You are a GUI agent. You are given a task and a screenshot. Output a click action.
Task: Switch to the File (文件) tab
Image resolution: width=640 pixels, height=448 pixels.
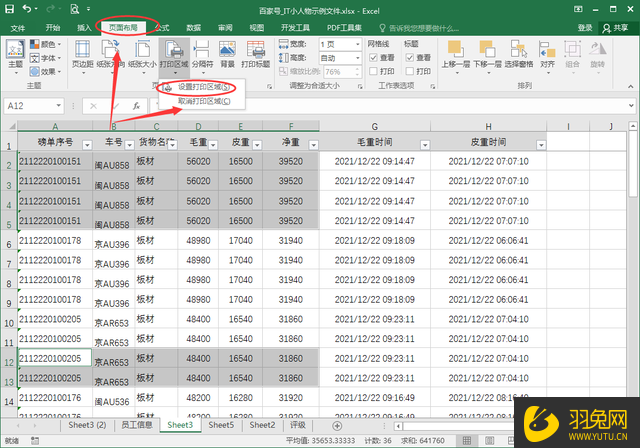18,28
